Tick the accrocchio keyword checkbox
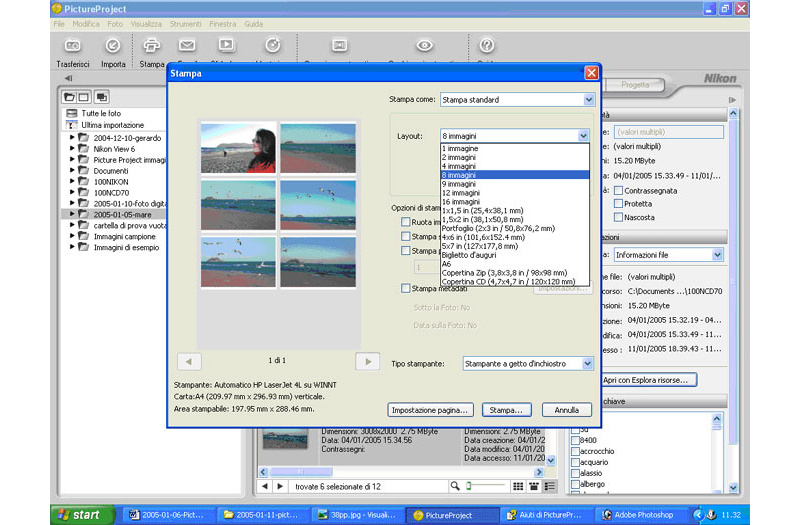800x525 pixels. coord(576,451)
